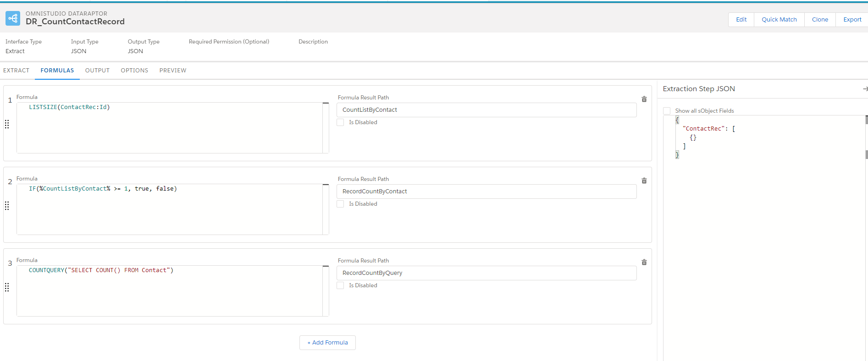The width and height of the screenshot is (868, 361).
Task: Click the drag handle of formula 1
Action: point(7,124)
